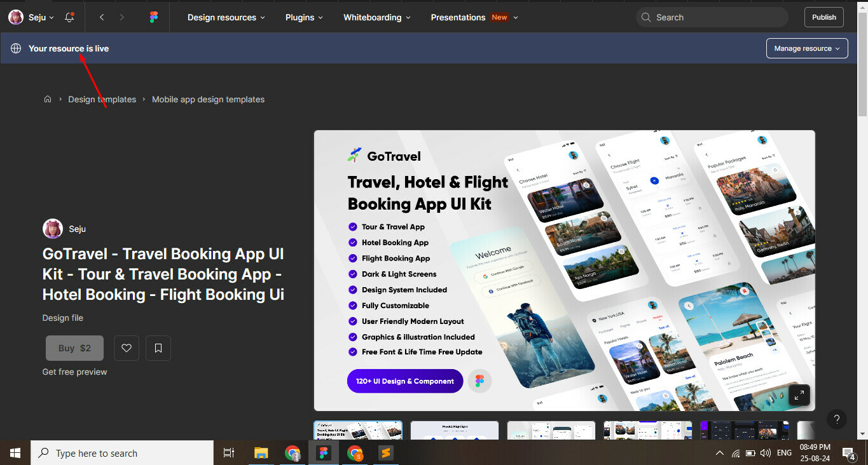Click the volume icon in the system tray
The width and height of the screenshot is (868, 465).
point(766,453)
